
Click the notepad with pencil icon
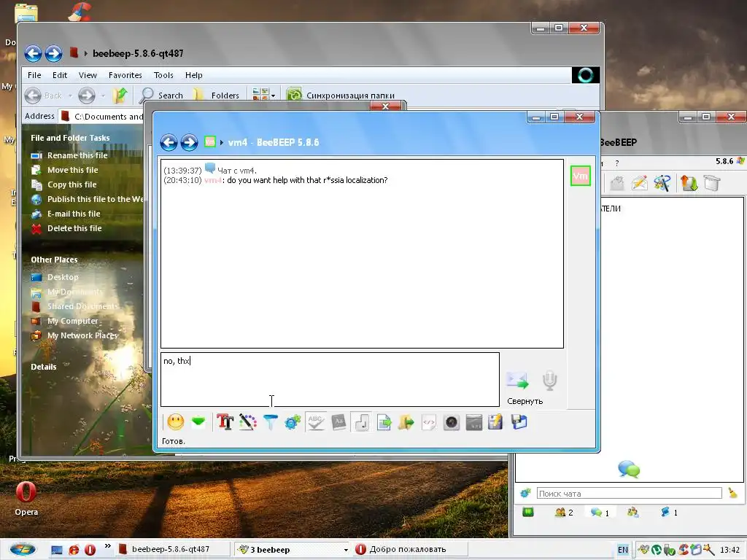[495, 422]
